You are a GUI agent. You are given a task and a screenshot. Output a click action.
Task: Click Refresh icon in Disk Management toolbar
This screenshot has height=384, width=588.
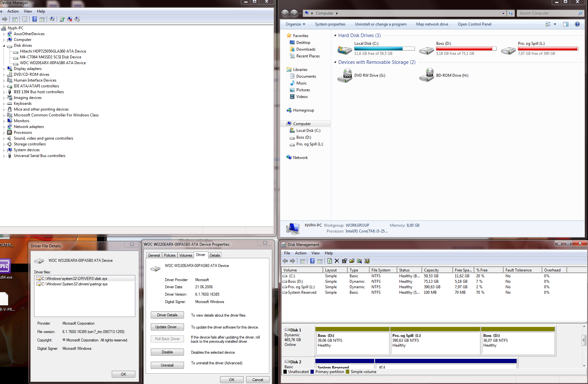[330, 261]
